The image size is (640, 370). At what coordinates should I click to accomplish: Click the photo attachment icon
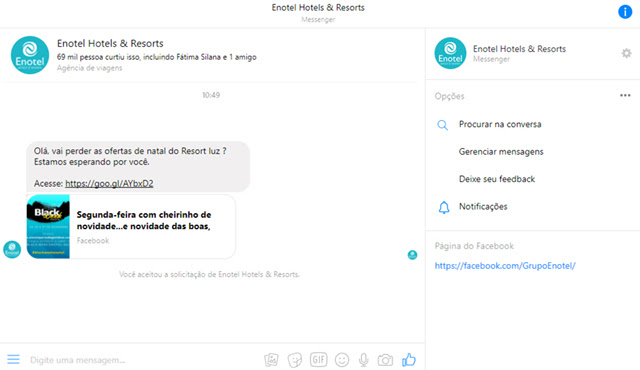pos(271,360)
